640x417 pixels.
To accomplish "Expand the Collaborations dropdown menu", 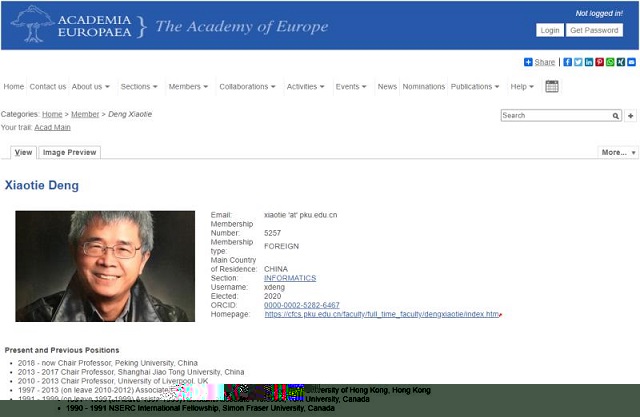I will pos(247,87).
